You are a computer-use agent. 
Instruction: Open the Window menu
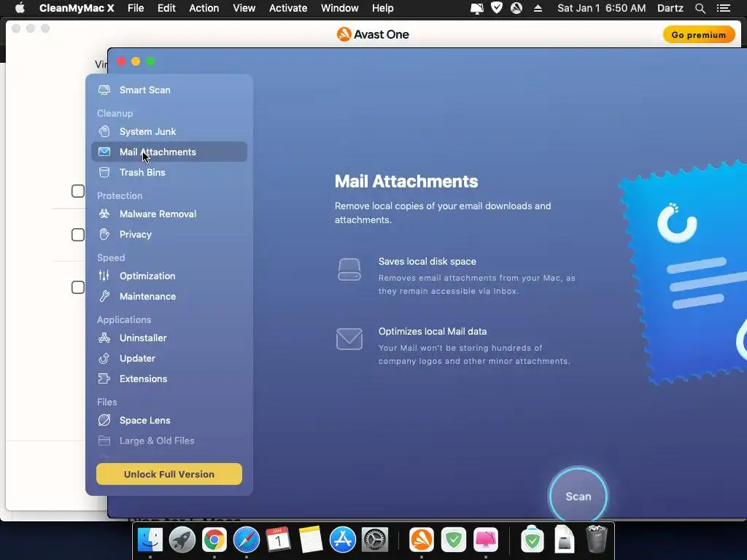tap(340, 8)
